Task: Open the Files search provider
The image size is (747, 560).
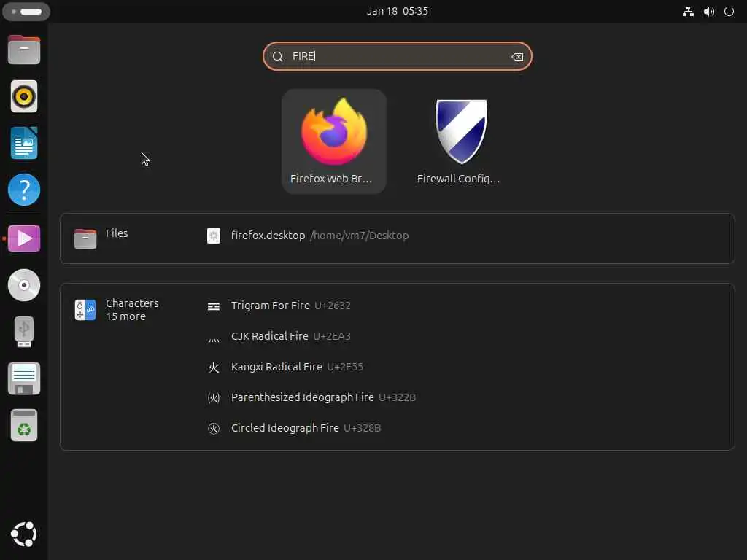Action: 101,238
